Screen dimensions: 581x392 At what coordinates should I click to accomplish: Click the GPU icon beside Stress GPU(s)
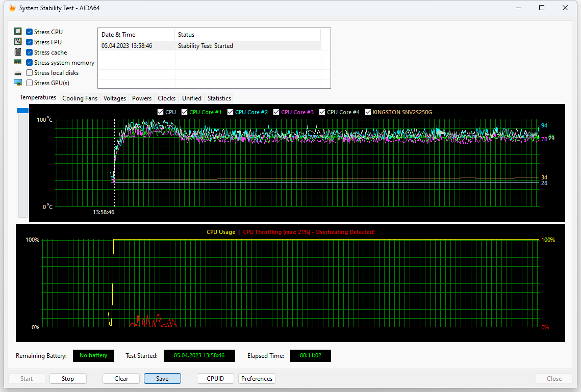(x=18, y=83)
